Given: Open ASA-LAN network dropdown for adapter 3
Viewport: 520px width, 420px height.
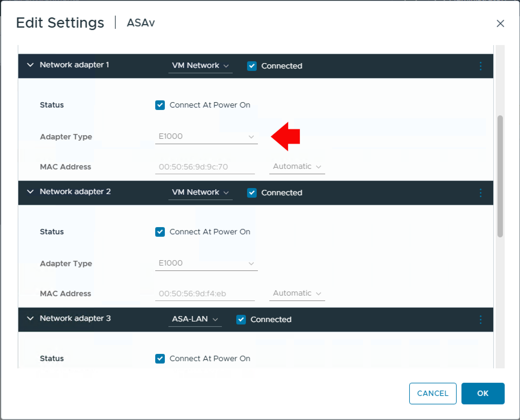Looking at the screenshot, I should 195,319.
